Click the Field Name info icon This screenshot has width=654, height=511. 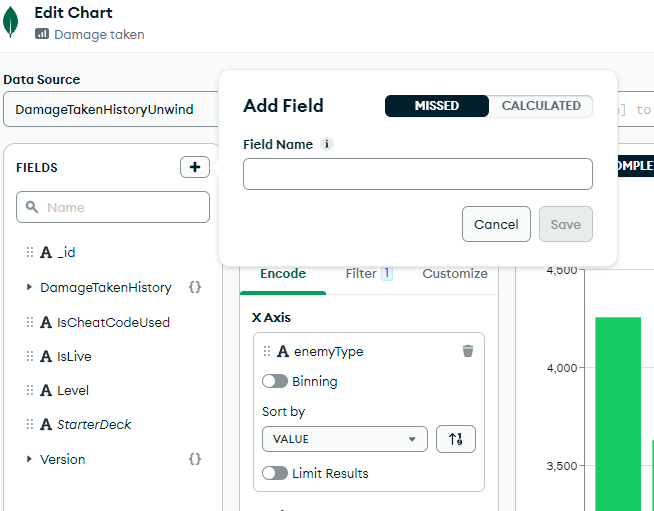coord(327,144)
